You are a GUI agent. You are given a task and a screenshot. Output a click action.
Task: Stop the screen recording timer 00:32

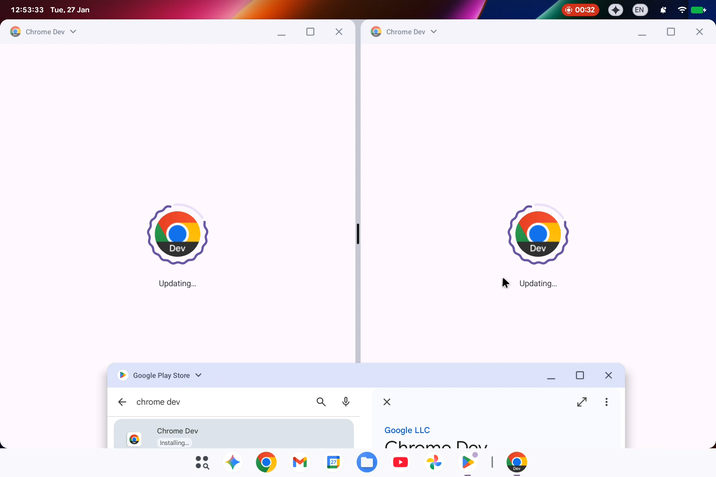[580, 10]
